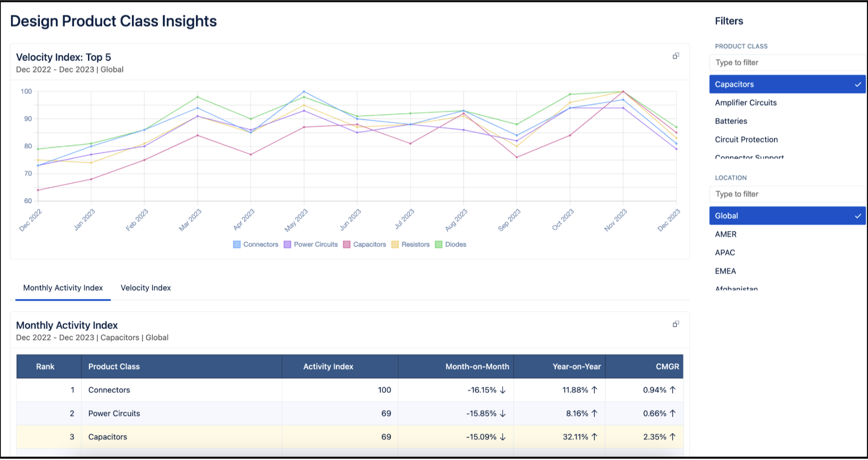This screenshot has height=460, width=868.
Task: Click the Connectors month-on-month down arrow
Action: [503, 390]
